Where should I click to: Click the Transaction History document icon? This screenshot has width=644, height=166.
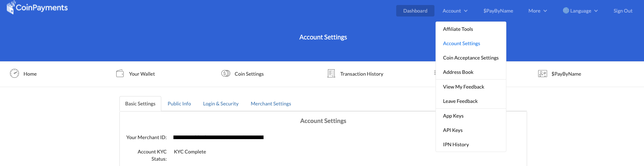point(331,73)
